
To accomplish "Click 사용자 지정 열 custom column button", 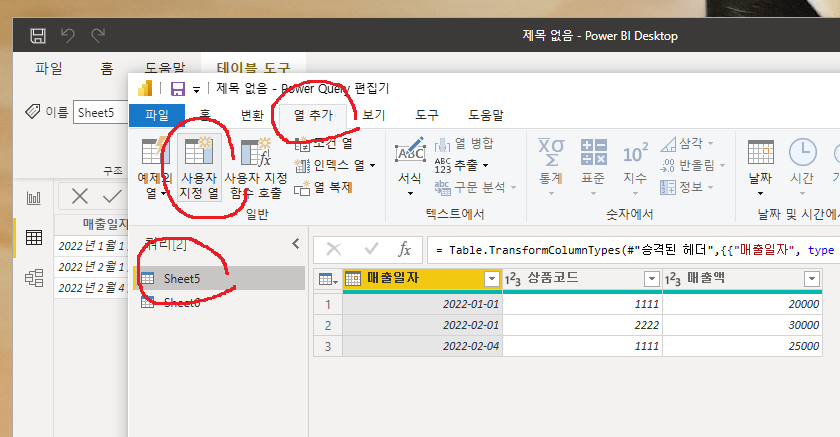I will [x=199, y=167].
